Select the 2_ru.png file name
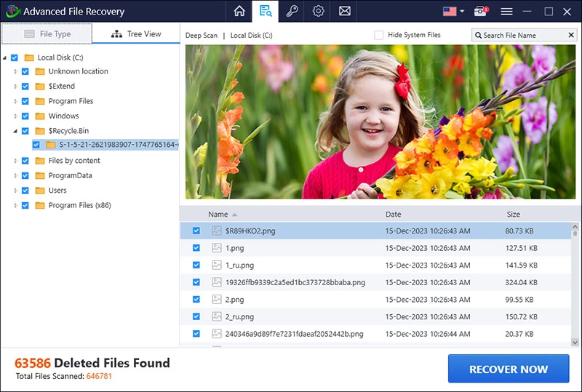Viewport: 582px width, 392px height. click(240, 316)
